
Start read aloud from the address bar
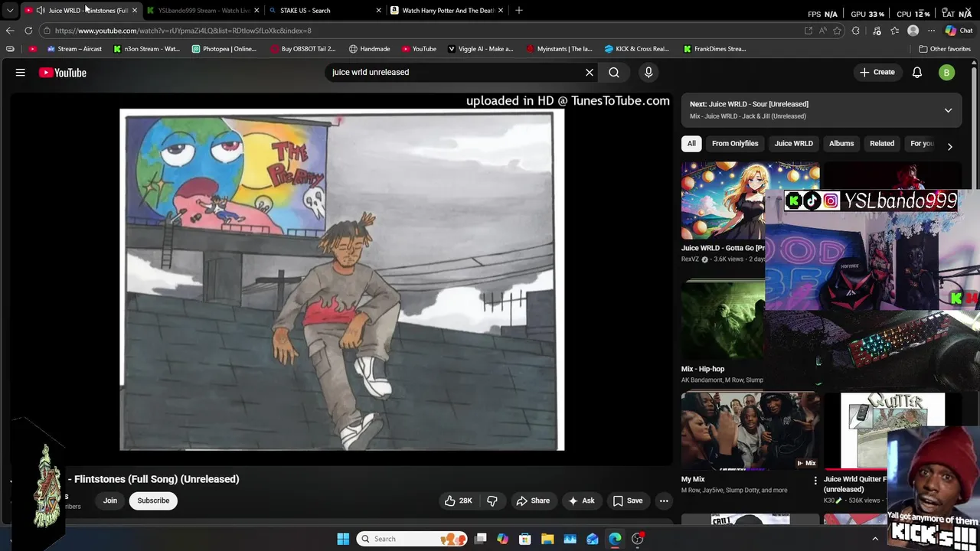click(x=822, y=31)
